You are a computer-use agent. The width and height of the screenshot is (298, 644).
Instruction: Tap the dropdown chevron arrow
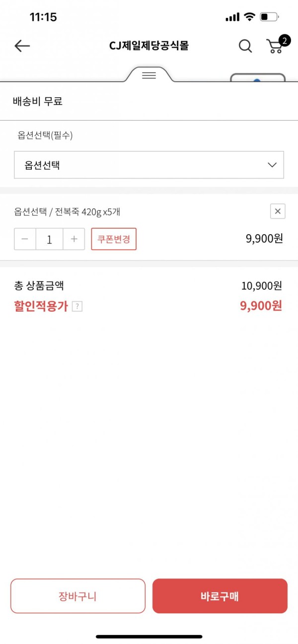click(x=272, y=165)
